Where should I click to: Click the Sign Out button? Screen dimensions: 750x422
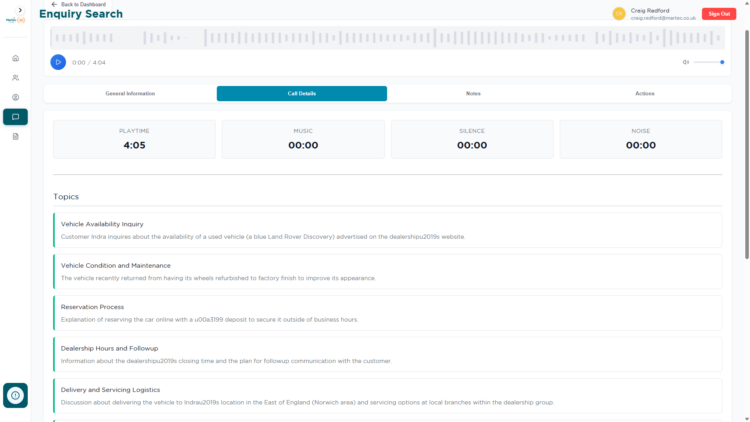(x=718, y=13)
